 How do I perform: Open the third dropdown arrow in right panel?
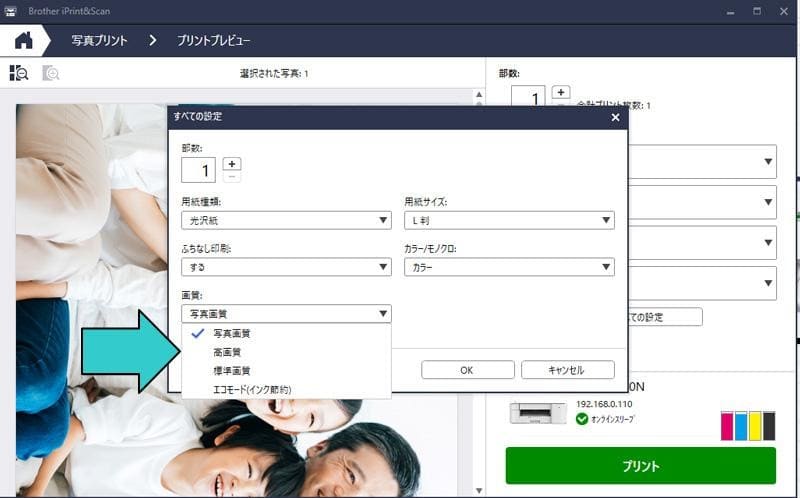[x=768, y=242]
